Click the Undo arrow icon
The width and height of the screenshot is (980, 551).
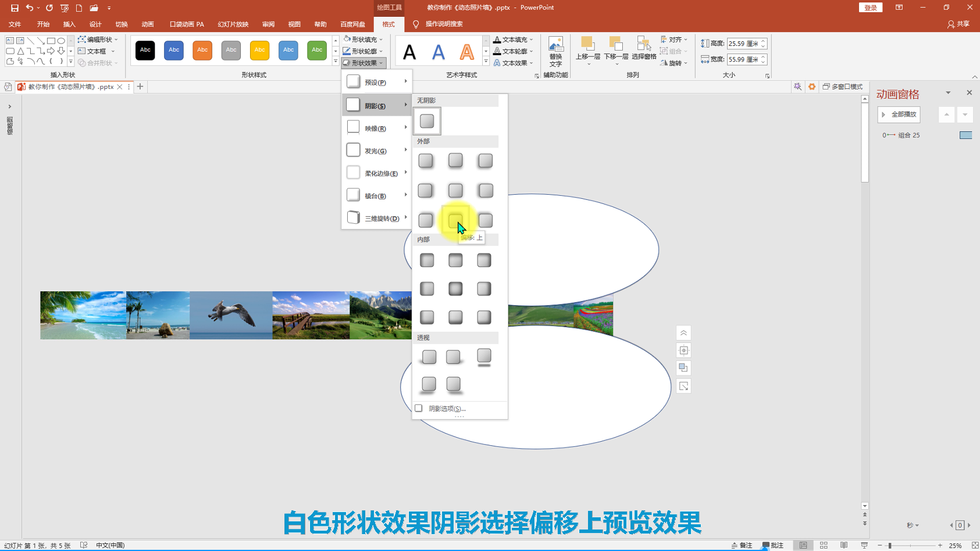[30, 8]
